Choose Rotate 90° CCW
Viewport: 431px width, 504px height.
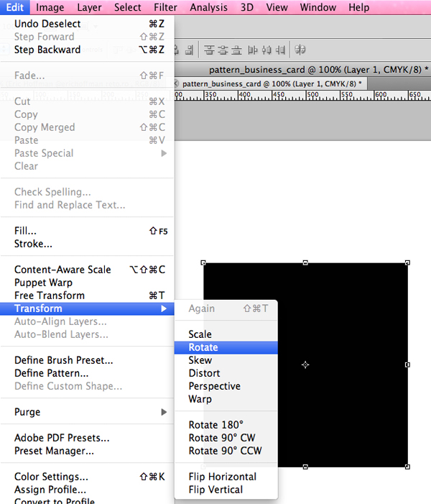226,451
